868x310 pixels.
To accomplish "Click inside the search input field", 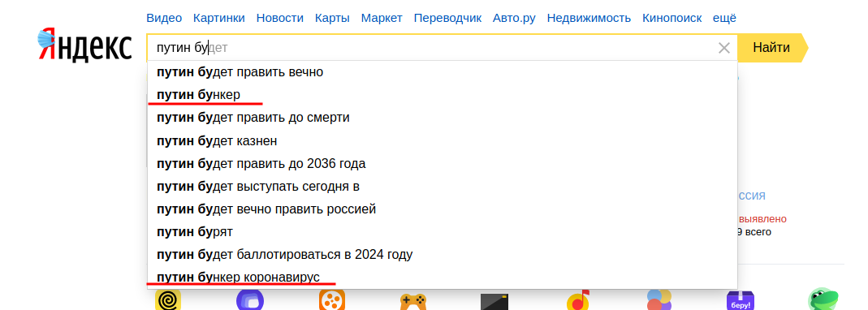I will (432, 48).
